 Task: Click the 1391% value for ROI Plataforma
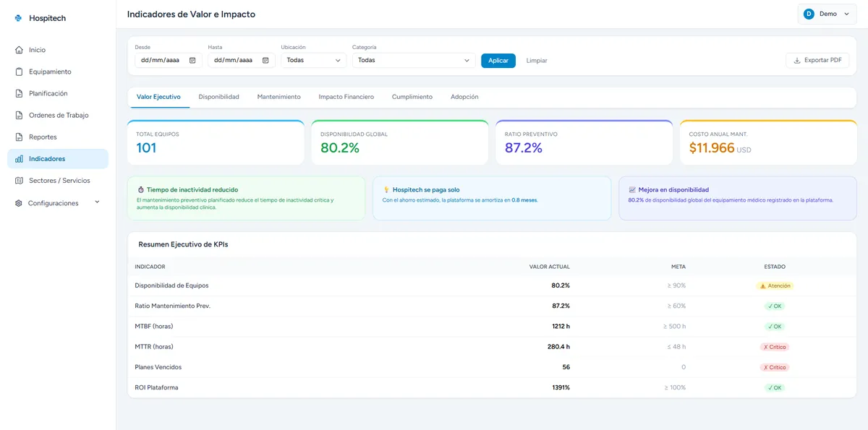(561, 387)
